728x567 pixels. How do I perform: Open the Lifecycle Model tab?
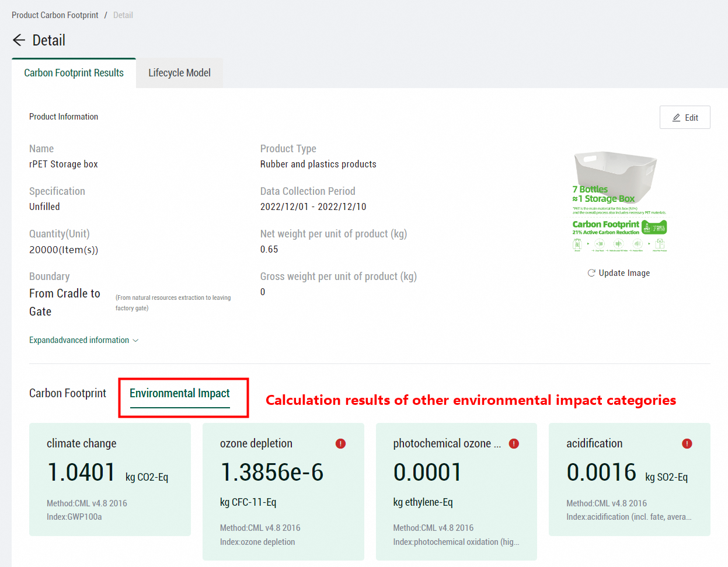[179, 73]
